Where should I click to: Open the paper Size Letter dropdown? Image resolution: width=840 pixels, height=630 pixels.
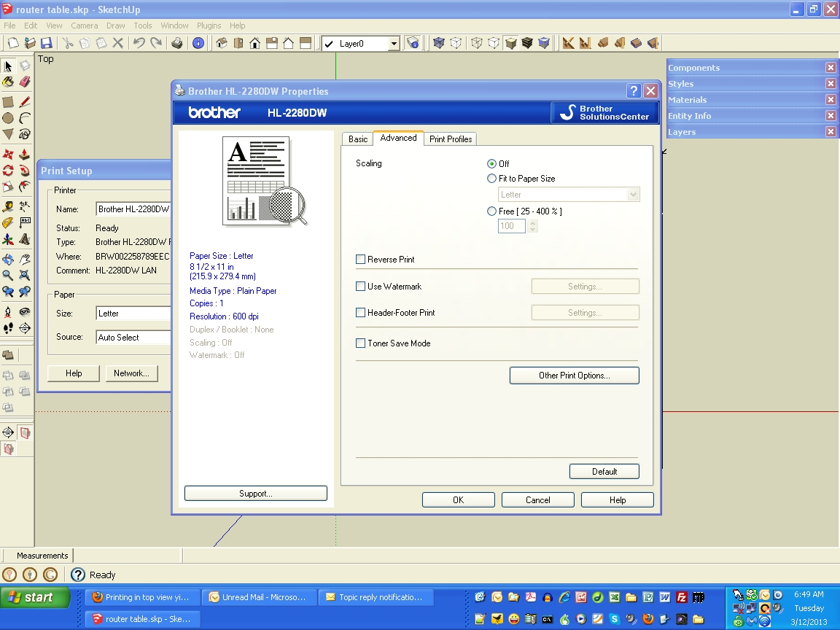[x=133, y=314]
